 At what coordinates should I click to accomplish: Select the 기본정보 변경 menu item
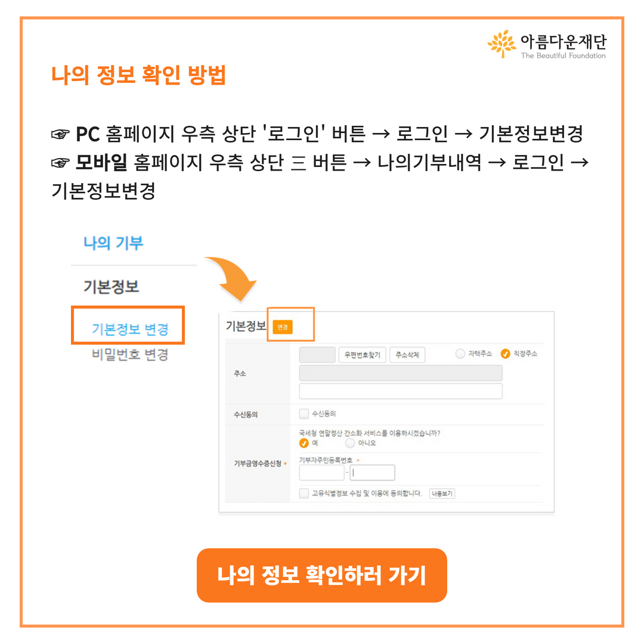[x=130, y=329]
